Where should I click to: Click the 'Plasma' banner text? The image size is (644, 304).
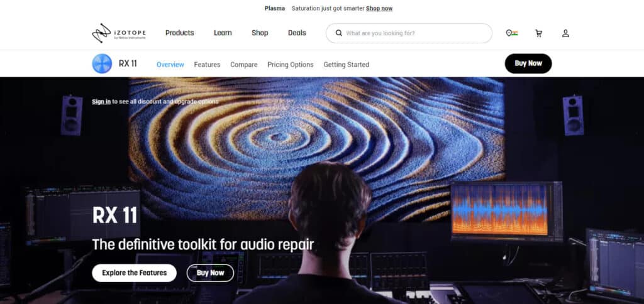[x=275, y=8]
